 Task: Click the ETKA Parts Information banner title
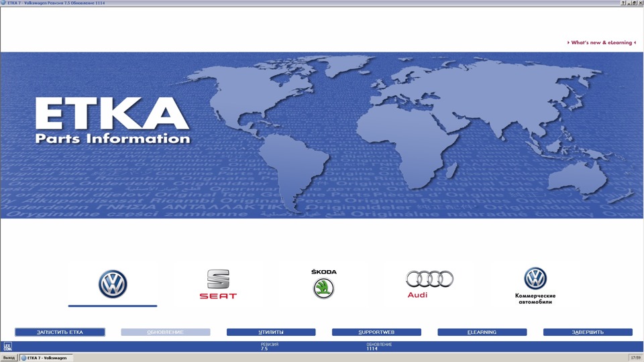tap(113, 121)
